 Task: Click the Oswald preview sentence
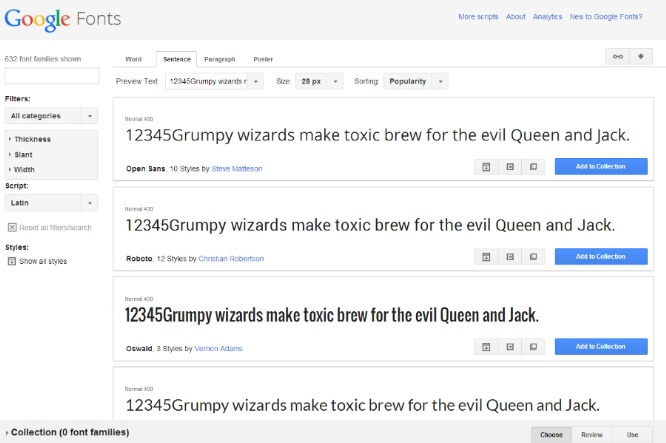332,316
